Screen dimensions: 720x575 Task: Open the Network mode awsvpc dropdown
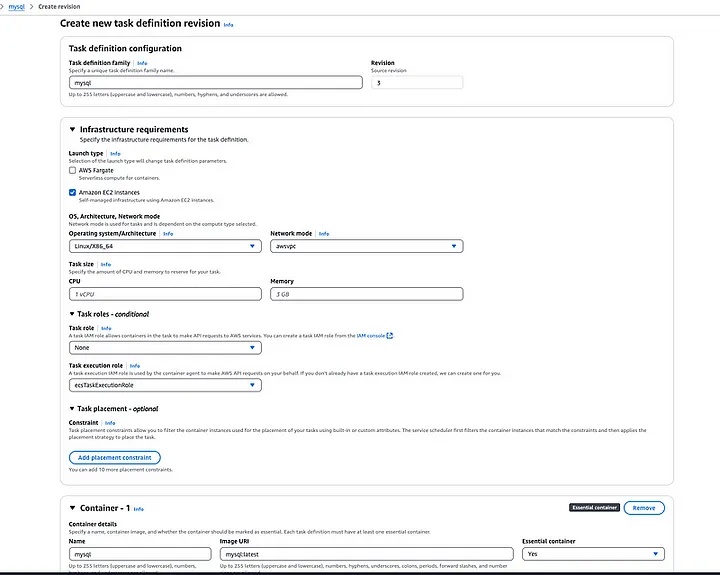(x=366, y=246)
